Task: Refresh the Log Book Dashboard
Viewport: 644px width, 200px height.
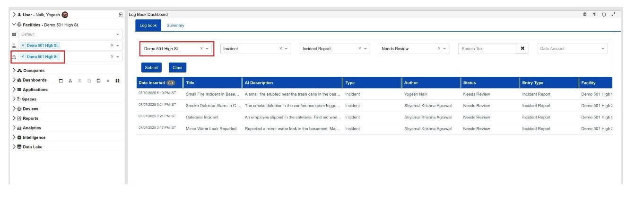Action: point(604,14)
